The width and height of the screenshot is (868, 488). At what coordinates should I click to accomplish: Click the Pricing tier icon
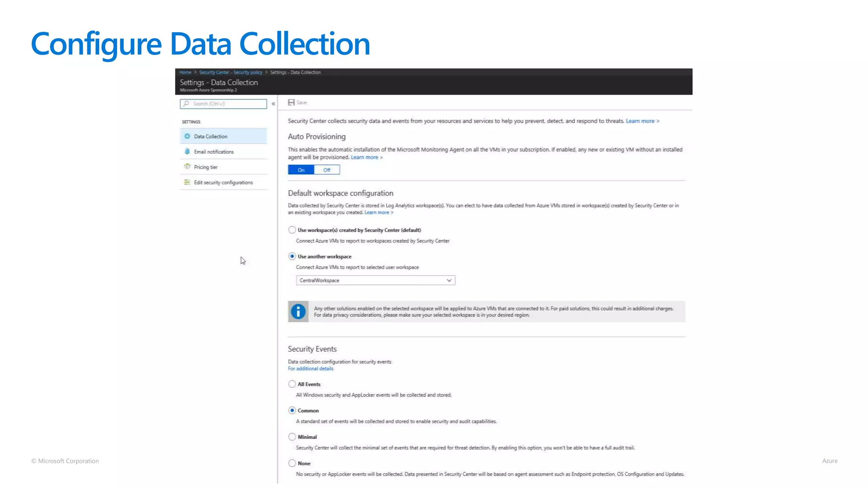(x=187, y=167)
